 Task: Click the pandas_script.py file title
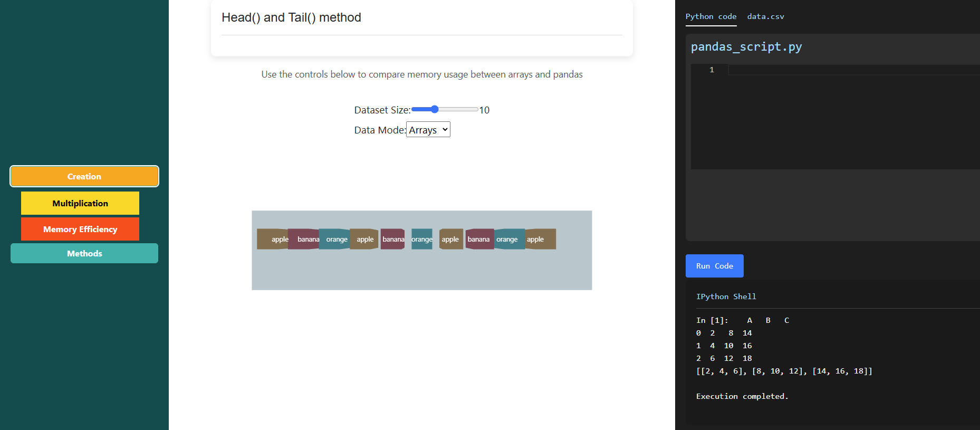tap(746, 47)
